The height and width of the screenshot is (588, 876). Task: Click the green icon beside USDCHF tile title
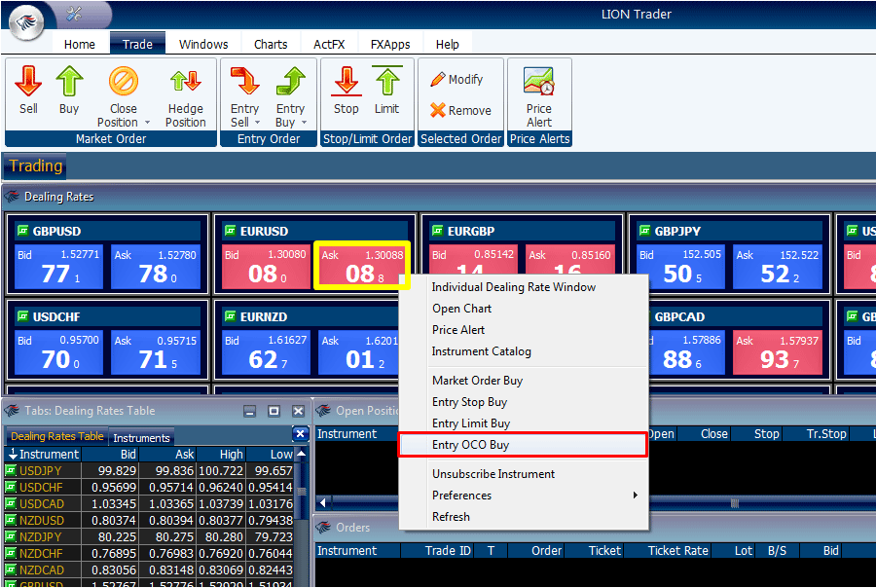tap(23, 316)
